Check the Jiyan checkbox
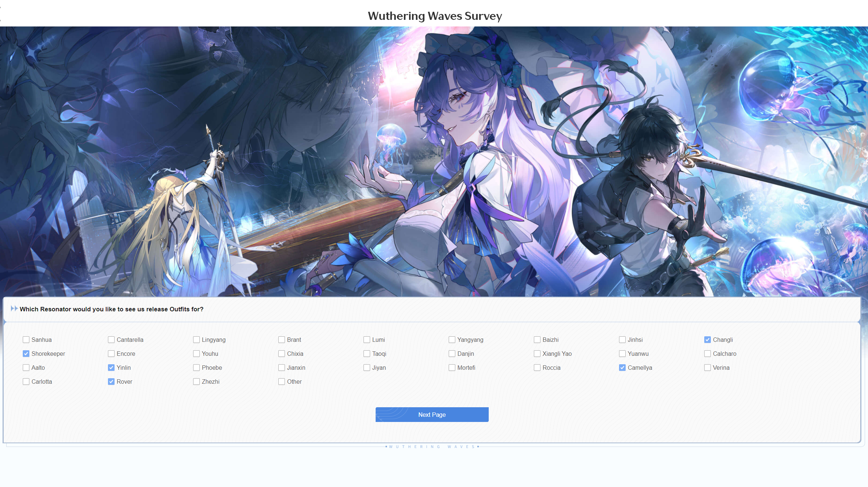Image resolution: width=868 pixels, height=487 pixels. coord(367,368)
